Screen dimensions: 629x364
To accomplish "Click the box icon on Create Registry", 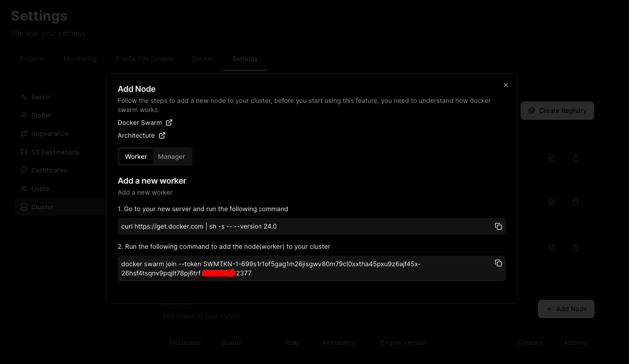I will point(532,111).
